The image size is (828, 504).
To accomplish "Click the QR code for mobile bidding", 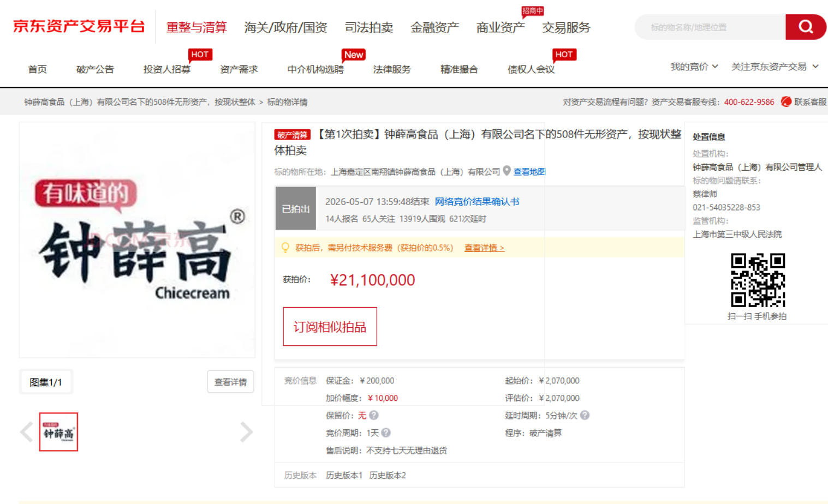I will [x=758, y=280].
